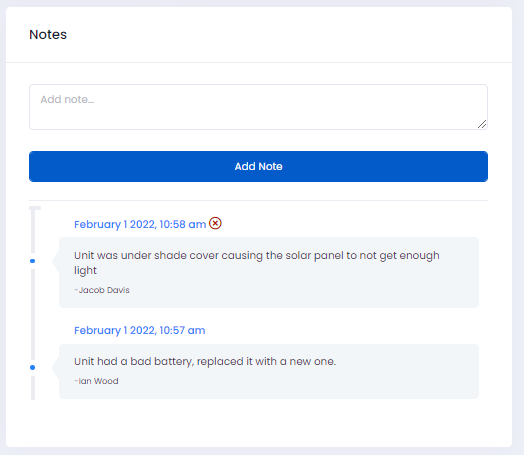Click timeline dot beside Jacob Davis note
The width and height of the screenshot is (524, 456).
[32, 261]
